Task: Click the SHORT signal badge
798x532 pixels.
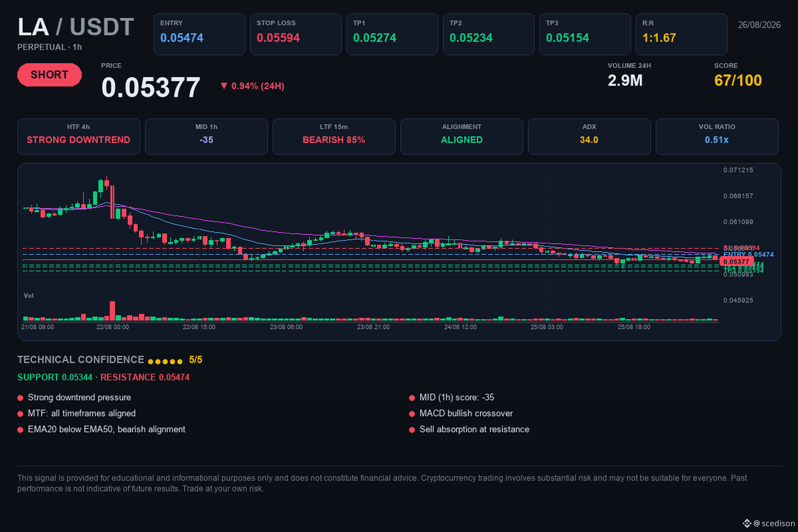Action: (x=50, y=74)
